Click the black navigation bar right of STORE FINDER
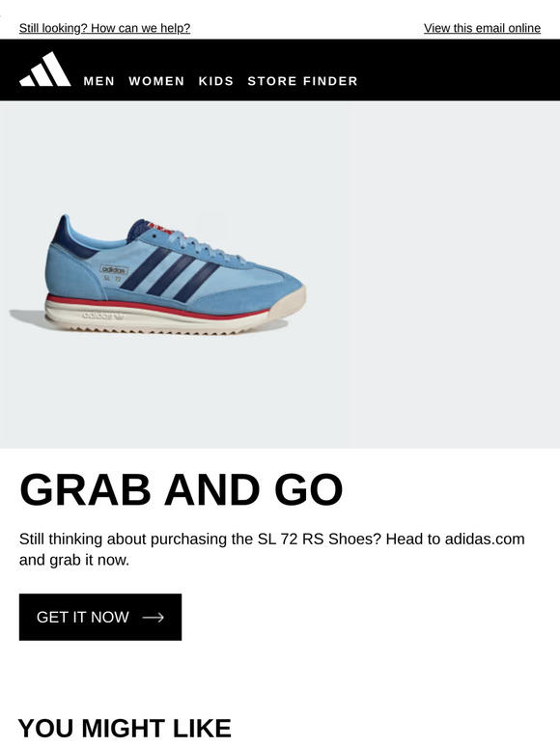Image resolution: width=560 pixels, height=747 pixels. pyautogui.click(x=458, y=70)
